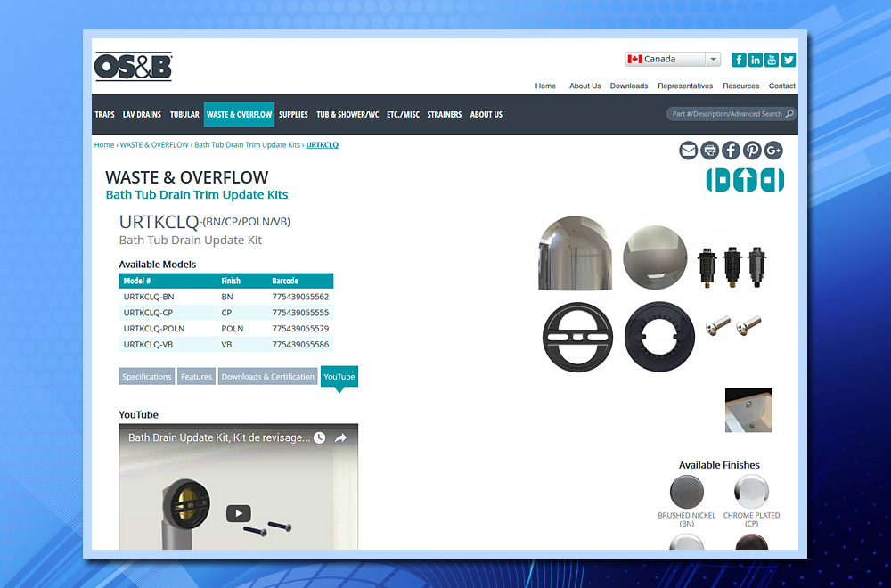The width and height of the screenshot is (891, 588).
Task: Select the Brushed Nickel (BN) finish swatch
Action: 686,492
